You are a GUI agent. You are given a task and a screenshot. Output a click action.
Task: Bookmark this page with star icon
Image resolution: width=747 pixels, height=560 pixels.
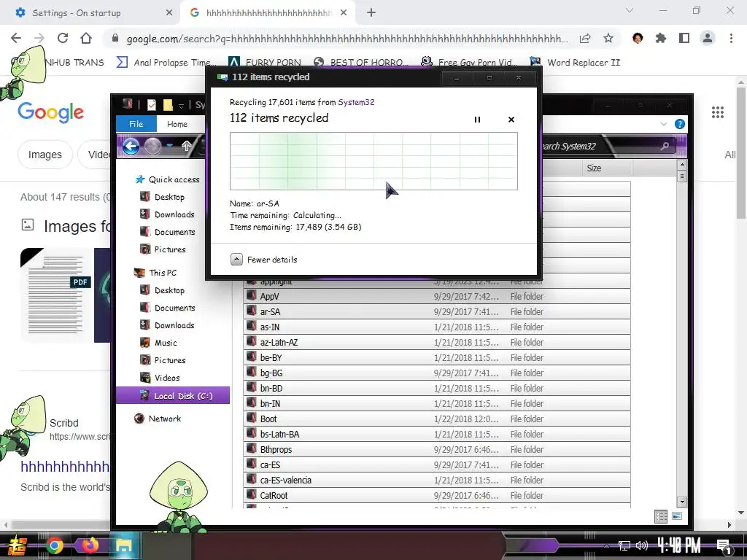click(608, 38)
